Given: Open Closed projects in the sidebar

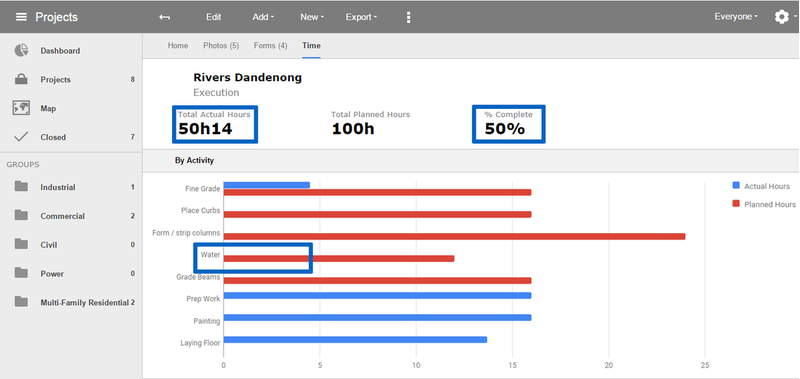Looking at the screenshot, I should [x=53, y=137].
